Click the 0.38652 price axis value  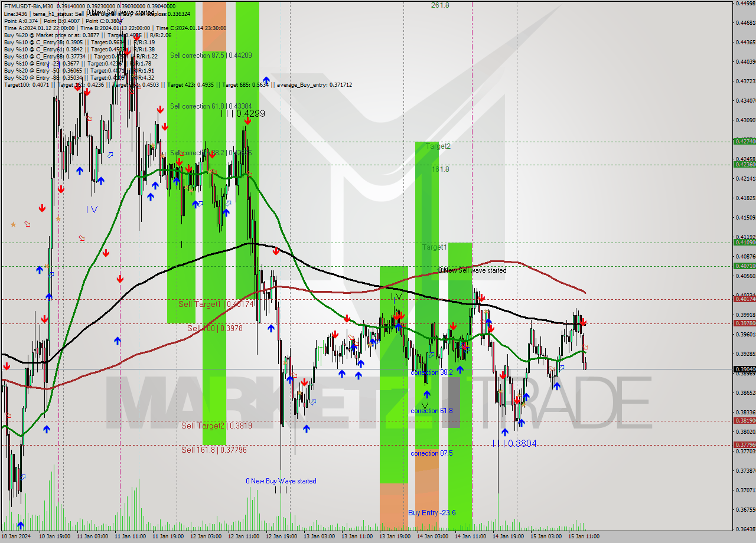(x=745, y=392)
